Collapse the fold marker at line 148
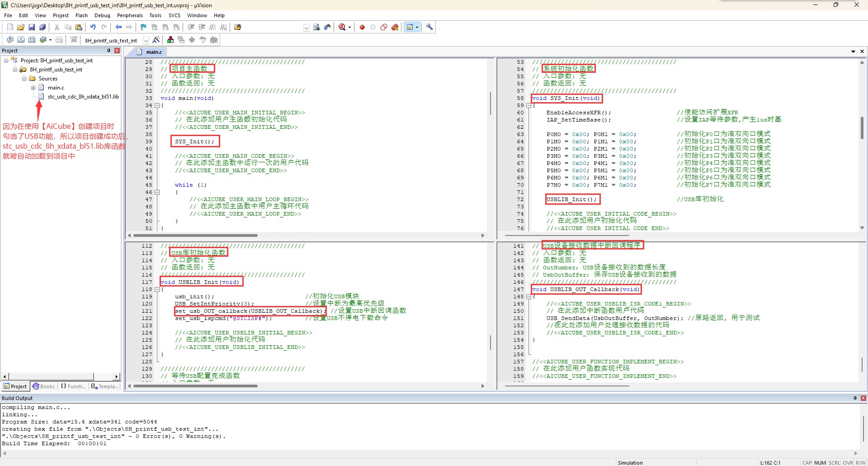 [x=528, y=297]
